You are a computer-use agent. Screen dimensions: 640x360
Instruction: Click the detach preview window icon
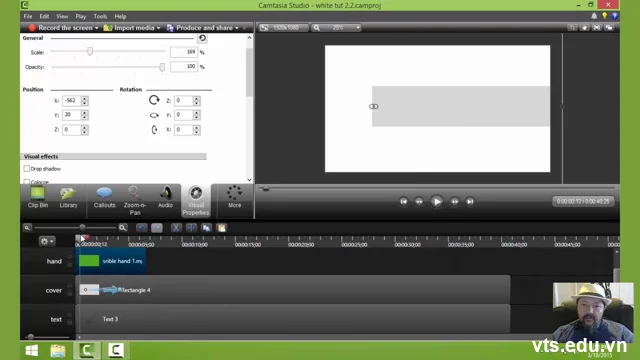609,27
